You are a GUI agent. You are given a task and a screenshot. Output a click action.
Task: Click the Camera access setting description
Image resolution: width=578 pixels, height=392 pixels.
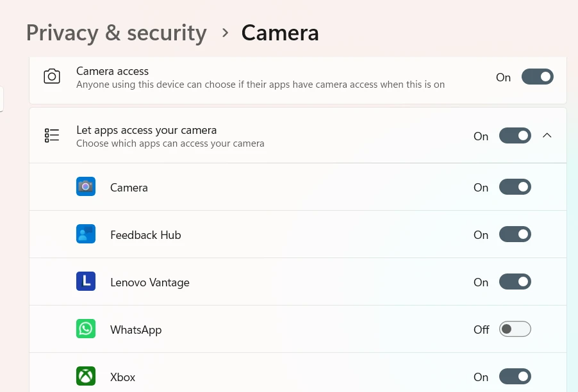click(x=260, y=85)
